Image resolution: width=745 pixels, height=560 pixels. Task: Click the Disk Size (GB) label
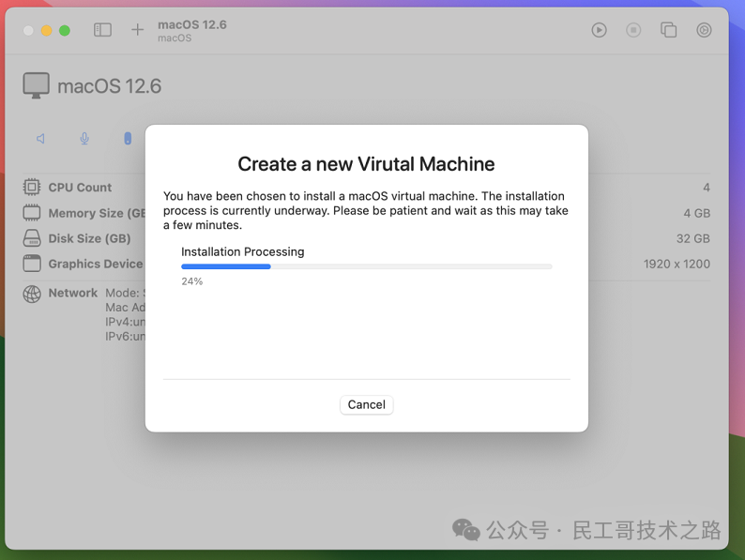[89, 238]
